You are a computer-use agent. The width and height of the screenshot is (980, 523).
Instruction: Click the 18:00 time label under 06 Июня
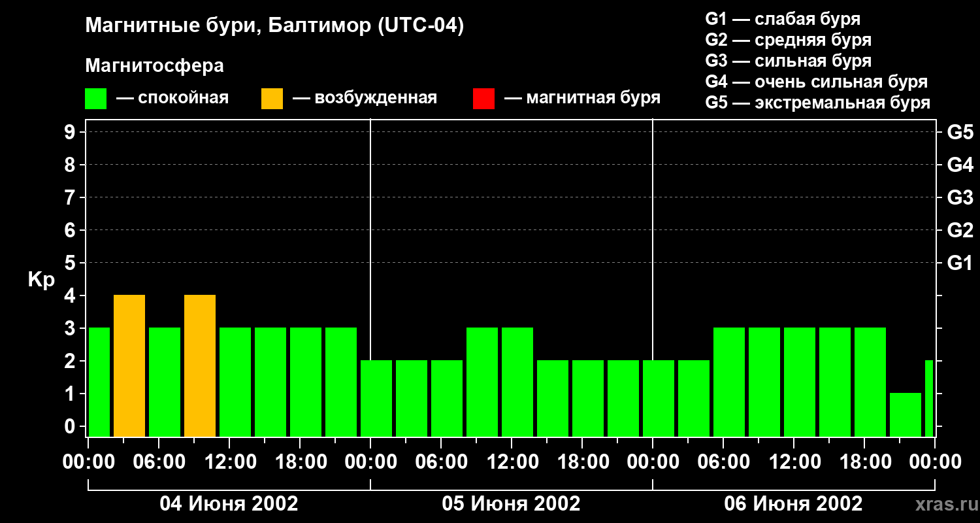coord(864,462)
